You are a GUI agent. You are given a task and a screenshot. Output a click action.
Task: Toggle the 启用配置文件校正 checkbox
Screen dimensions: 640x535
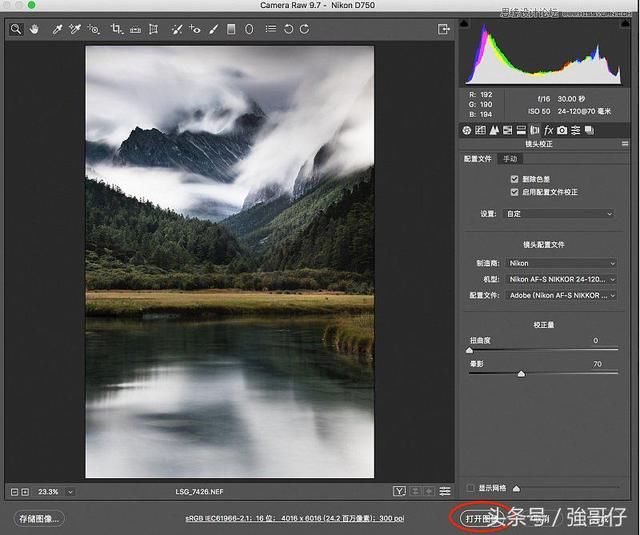[x=514, y=192]
